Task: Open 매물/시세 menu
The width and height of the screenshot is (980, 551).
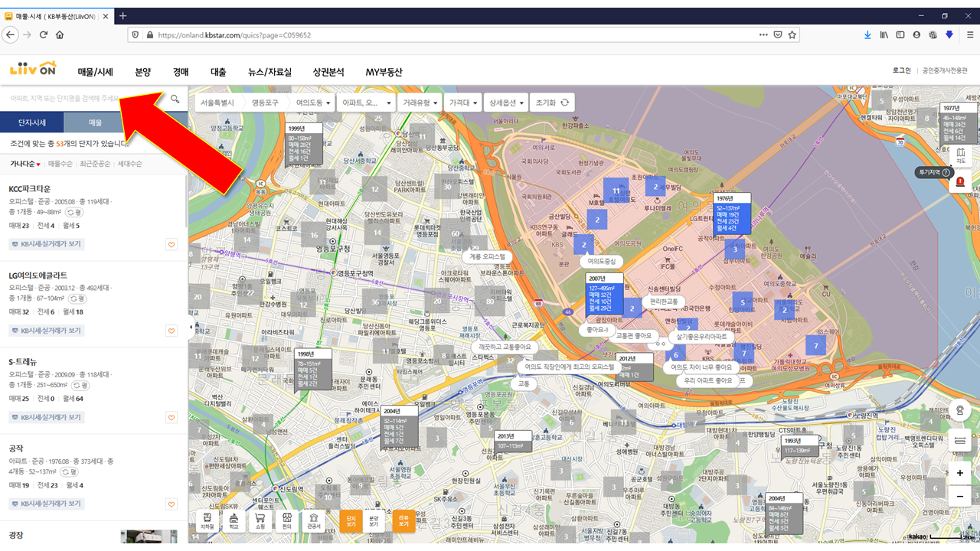Action: [x=95, y=72]
